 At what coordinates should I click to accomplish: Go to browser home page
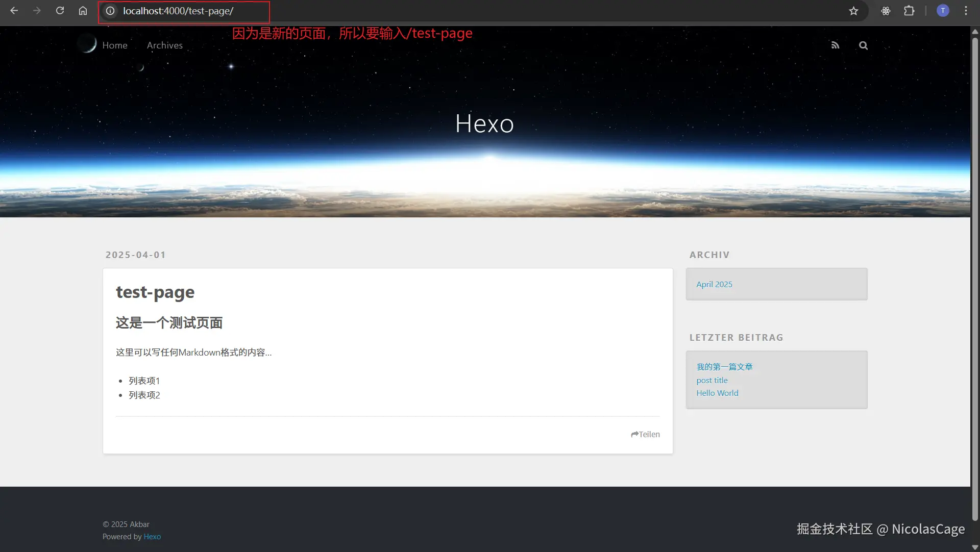coord(83,11)
